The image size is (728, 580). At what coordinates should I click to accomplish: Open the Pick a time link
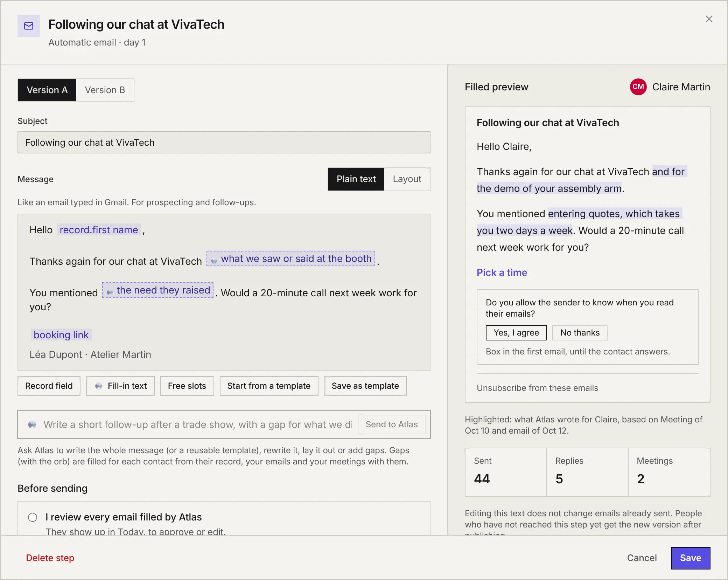click(x=502, y=272)
